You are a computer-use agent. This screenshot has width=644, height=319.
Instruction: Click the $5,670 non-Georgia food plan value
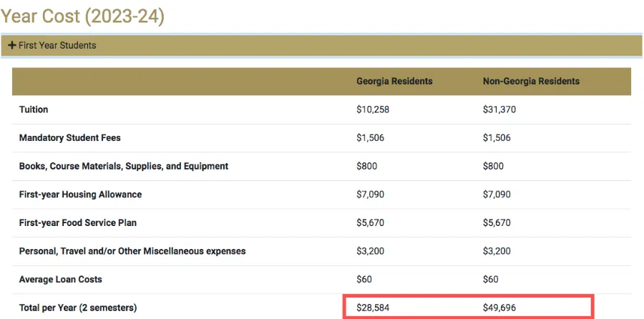pyautogui.click(x=497, y=222)
